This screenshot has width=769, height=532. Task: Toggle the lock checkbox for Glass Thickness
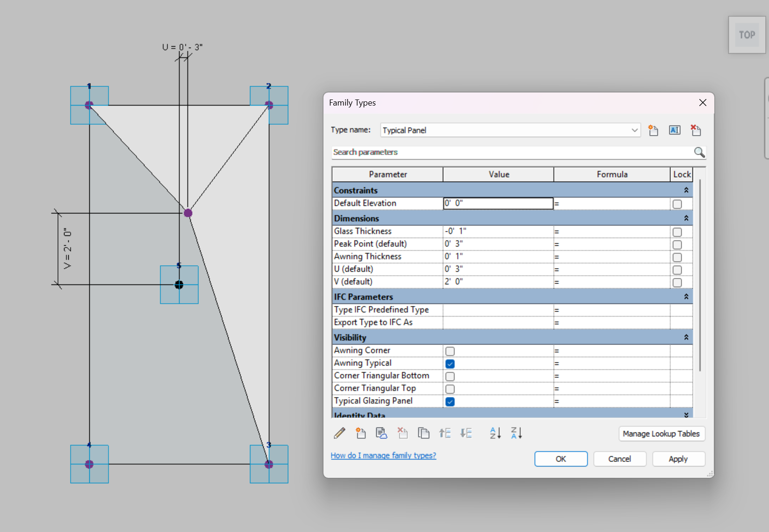(x=677, y=232)
